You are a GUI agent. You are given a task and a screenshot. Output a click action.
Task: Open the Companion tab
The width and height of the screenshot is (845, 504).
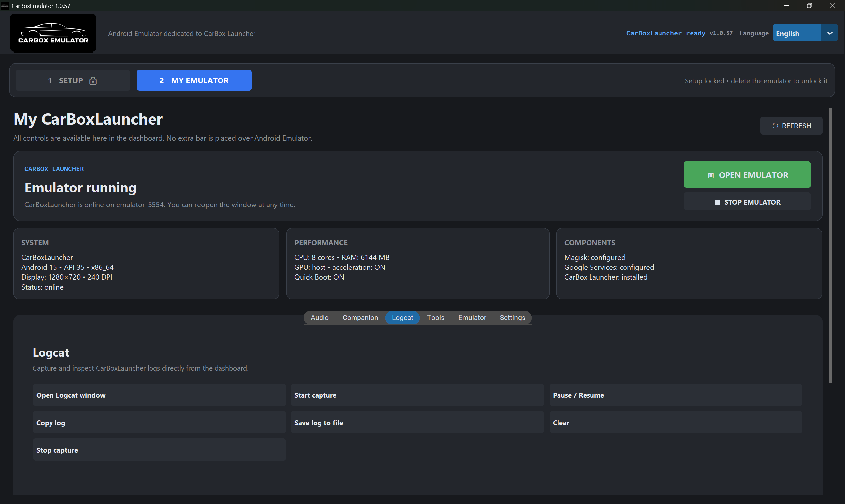click(x=360, y=317)
